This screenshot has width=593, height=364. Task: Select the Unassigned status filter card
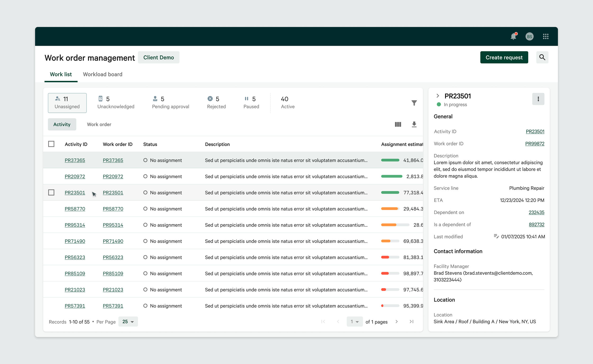[67, 103]
